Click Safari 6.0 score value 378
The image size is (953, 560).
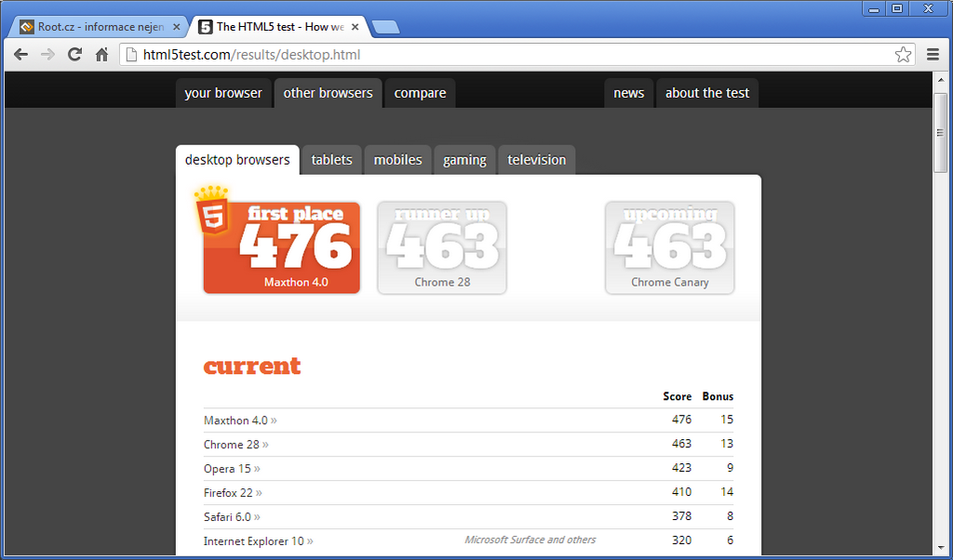pyautogui.click(x=682, y=516)
